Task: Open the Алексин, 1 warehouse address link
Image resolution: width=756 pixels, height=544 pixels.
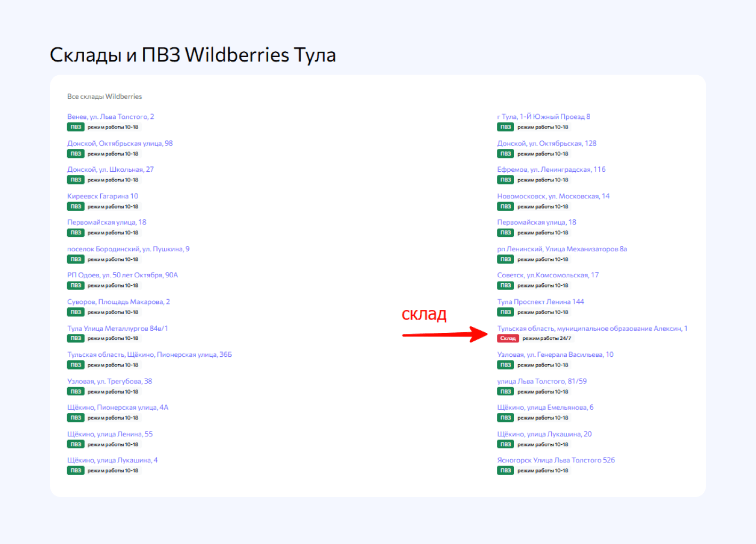Action: click(x=592, y=329)
